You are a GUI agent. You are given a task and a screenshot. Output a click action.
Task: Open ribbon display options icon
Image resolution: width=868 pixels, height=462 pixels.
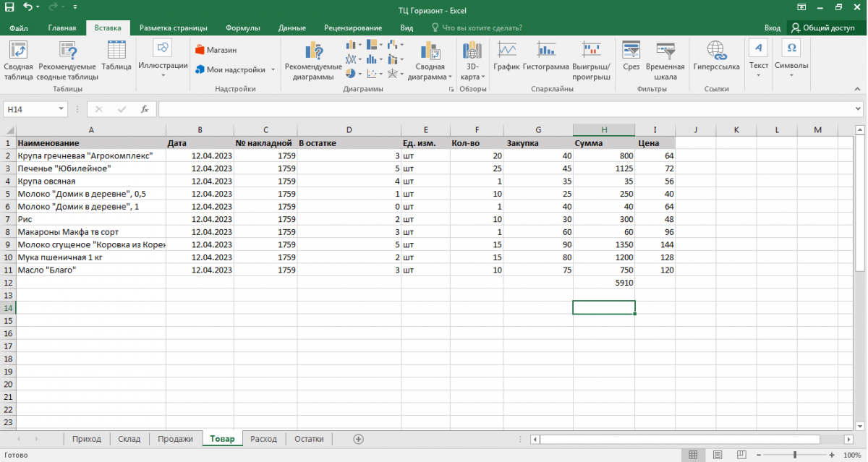(x=802, y=7)
